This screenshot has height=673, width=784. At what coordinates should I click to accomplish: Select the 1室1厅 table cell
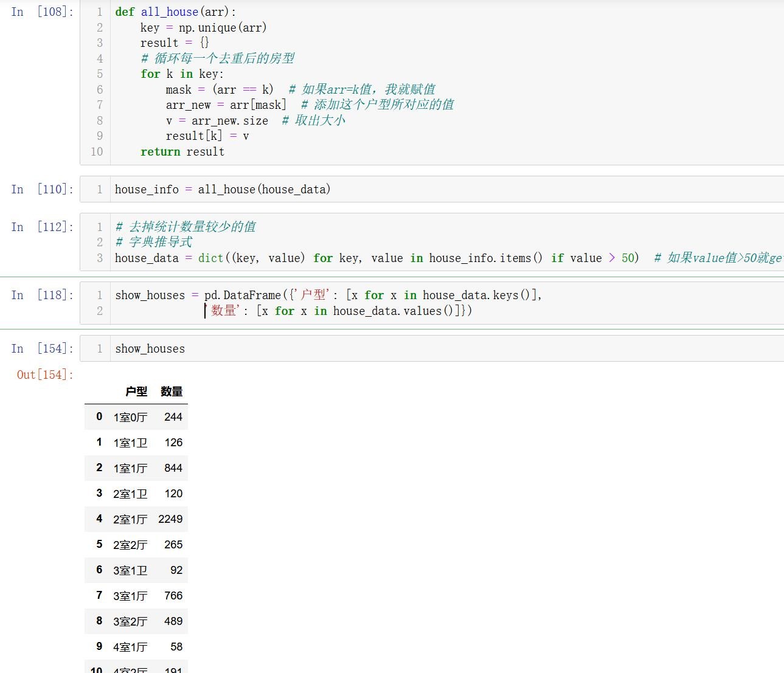(x=130, y=468)
